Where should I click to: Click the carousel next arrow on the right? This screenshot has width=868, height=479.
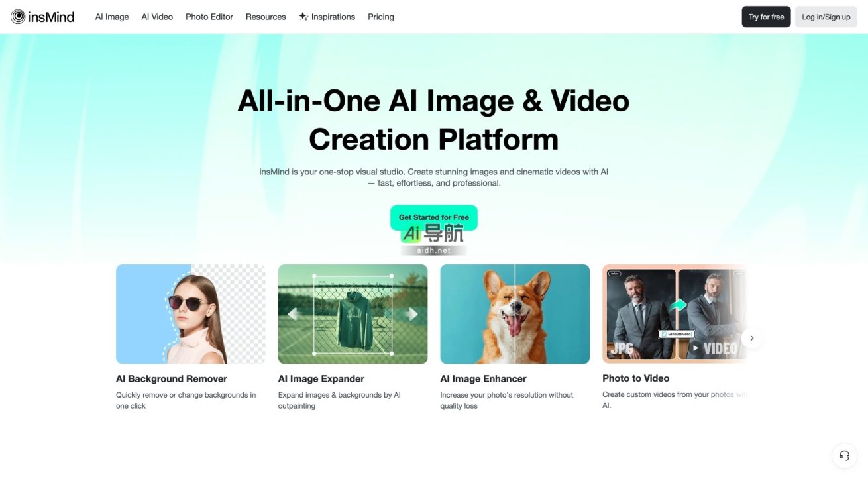[752, 338]
